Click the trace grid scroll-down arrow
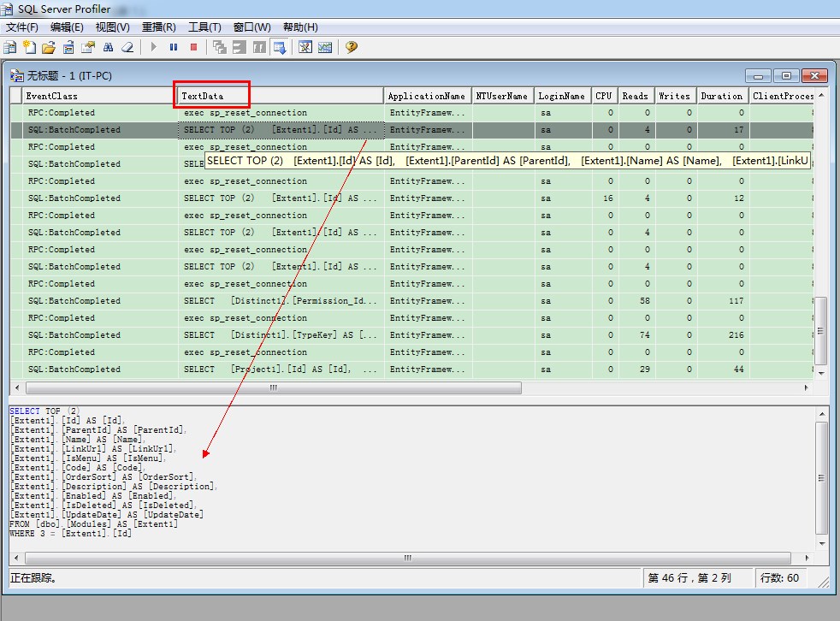This screenshot has height=621, width=840. (821, 374)
